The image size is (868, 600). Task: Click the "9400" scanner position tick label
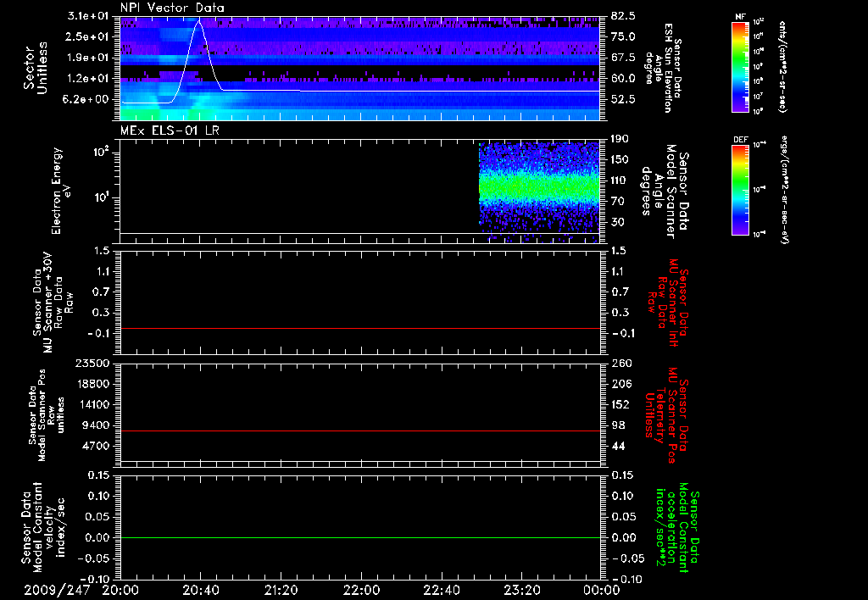(x=97, y=425)
